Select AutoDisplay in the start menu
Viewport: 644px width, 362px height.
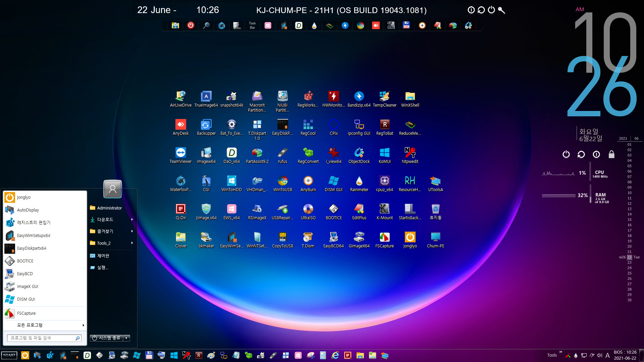(x=44, y=210)
